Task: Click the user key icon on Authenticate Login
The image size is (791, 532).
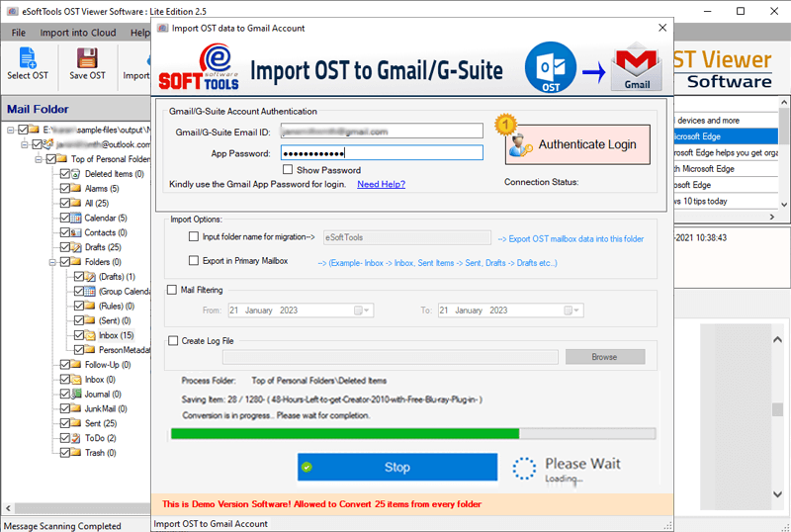Action: [x=520, y=146]
